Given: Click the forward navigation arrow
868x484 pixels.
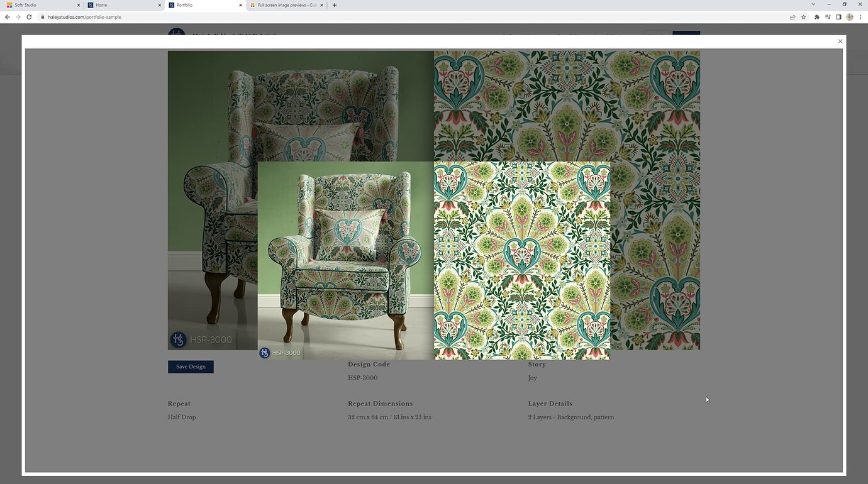Looking at the screenshot, I should (18, 17).
